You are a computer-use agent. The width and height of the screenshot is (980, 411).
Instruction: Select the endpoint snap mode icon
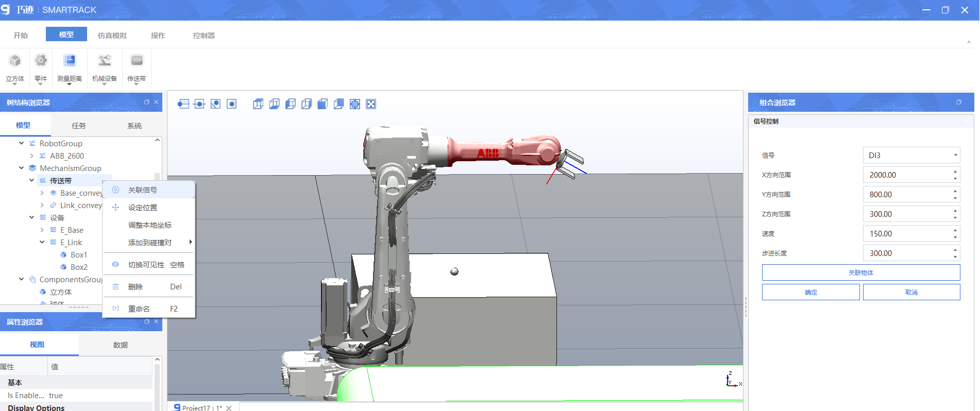[x=183, y=104]
